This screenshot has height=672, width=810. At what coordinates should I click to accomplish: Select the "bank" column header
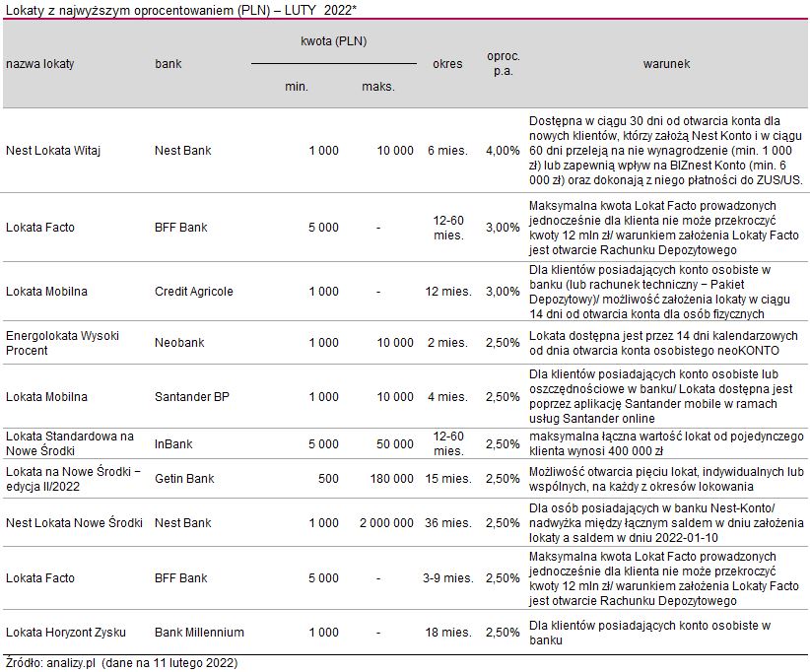click(x=169, y=64)
